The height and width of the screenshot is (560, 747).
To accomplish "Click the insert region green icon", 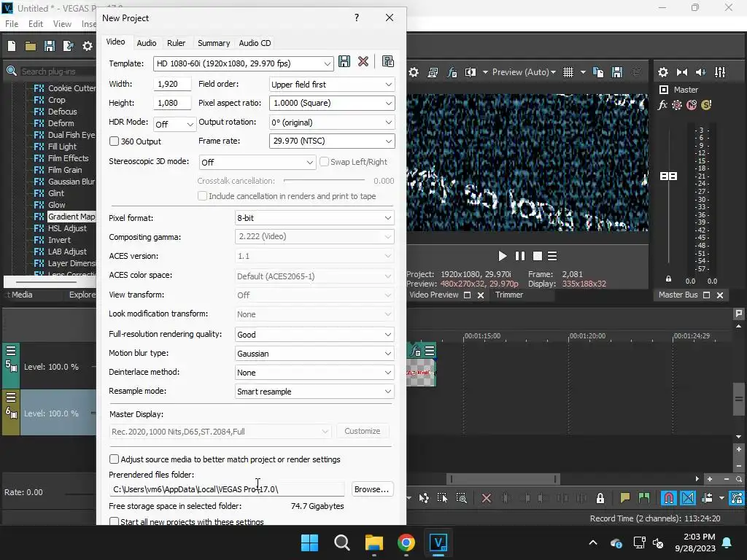I will coord(644,499).
